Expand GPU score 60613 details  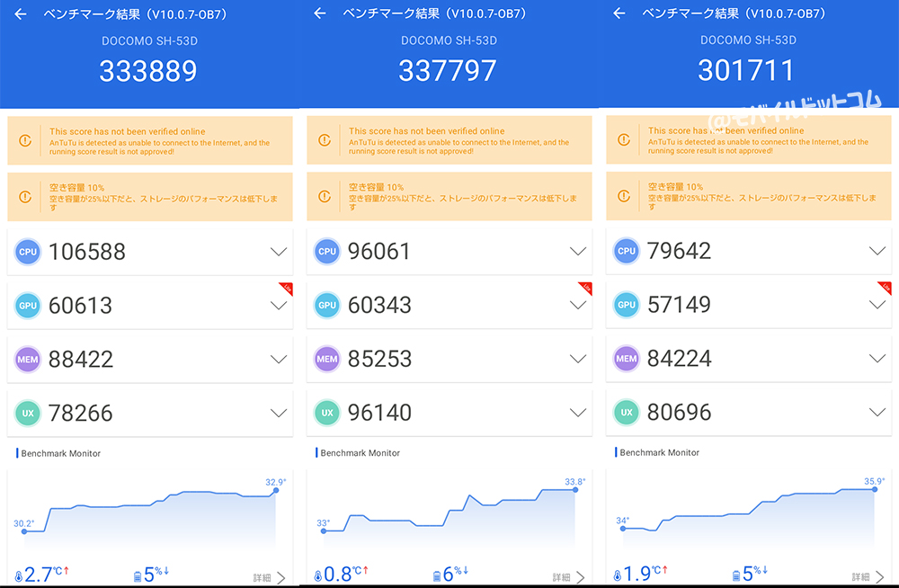pyautogui.click(x=279, y=306)
